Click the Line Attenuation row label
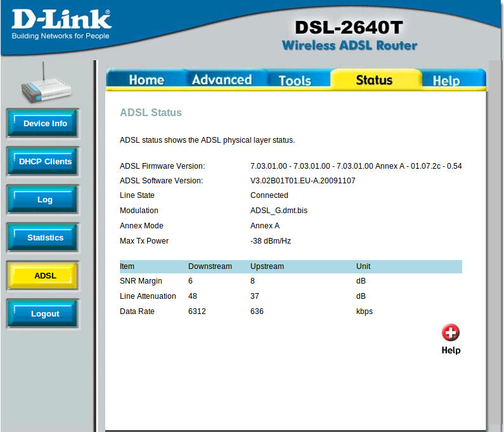 [148, 296]
